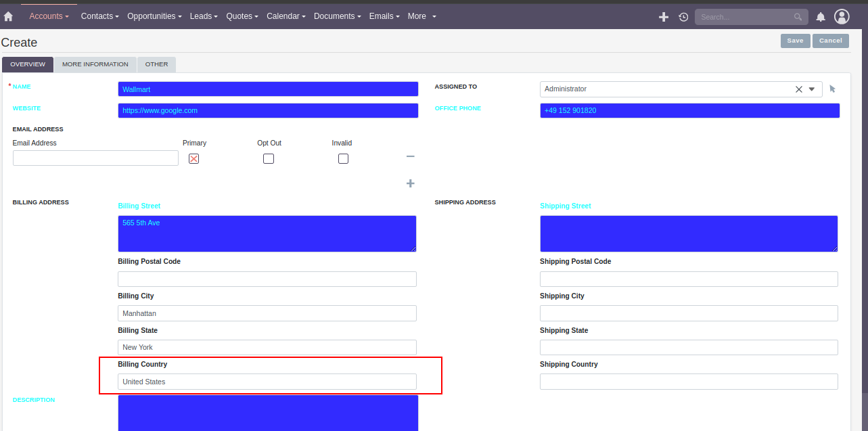Expand the Assigned To dropdown arrow
This screenshot has height=431, width=868.
coord(812,89)
